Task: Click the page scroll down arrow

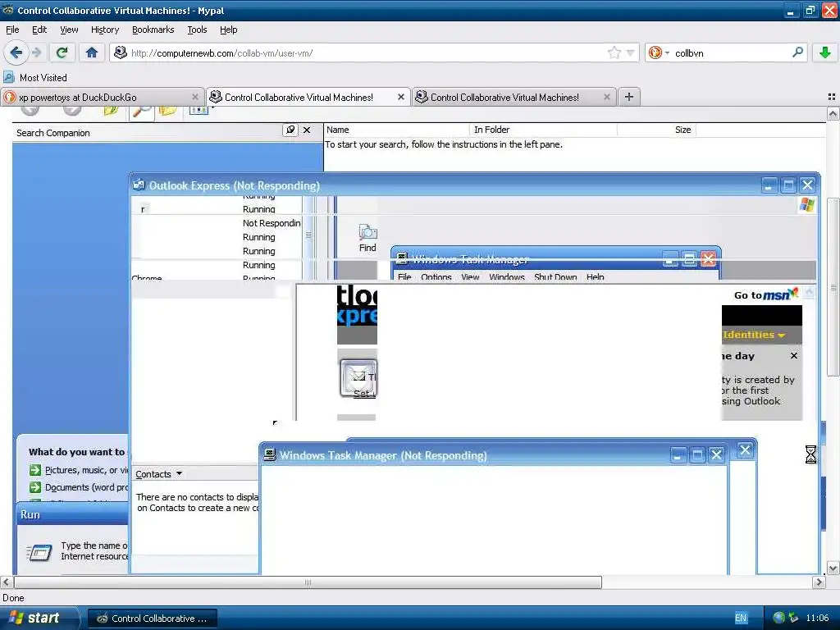Action: pos(833,568)
